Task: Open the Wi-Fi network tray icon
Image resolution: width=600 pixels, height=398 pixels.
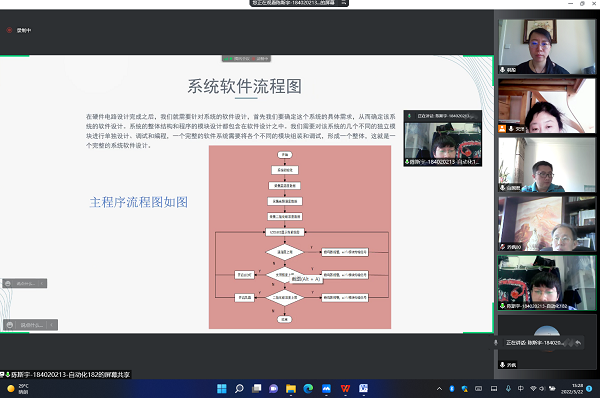Action: pos(533,389)
